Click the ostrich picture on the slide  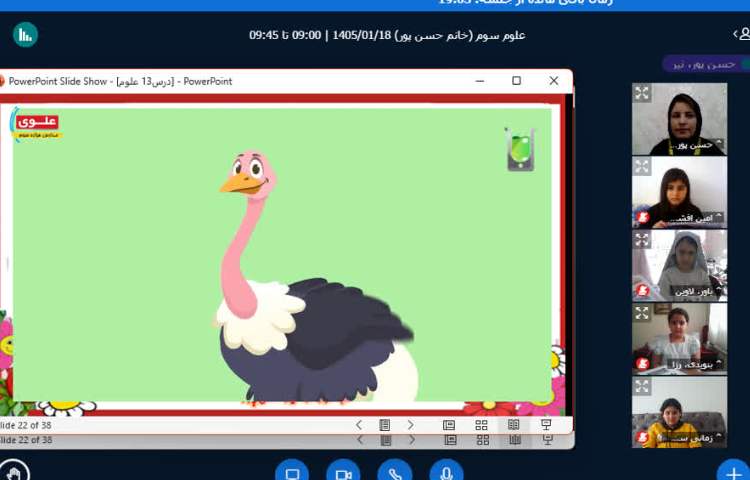(x=316, y=276)
